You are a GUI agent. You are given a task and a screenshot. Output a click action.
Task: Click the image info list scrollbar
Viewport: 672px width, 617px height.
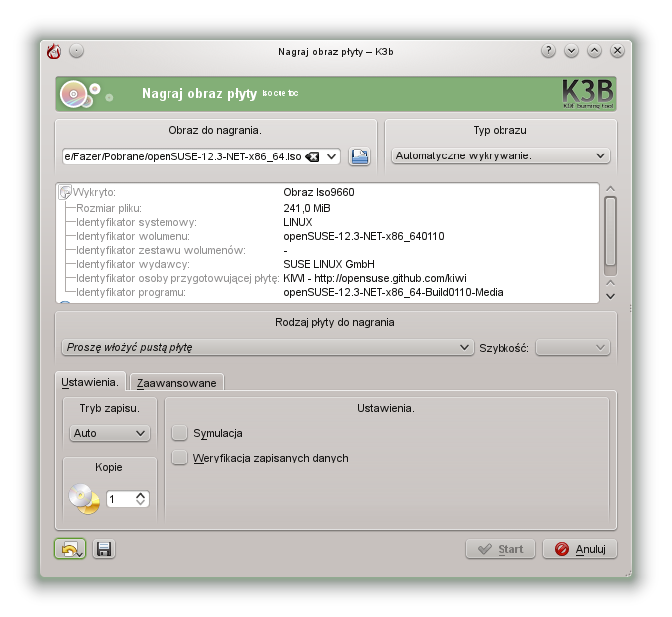(x=611, y=229)
